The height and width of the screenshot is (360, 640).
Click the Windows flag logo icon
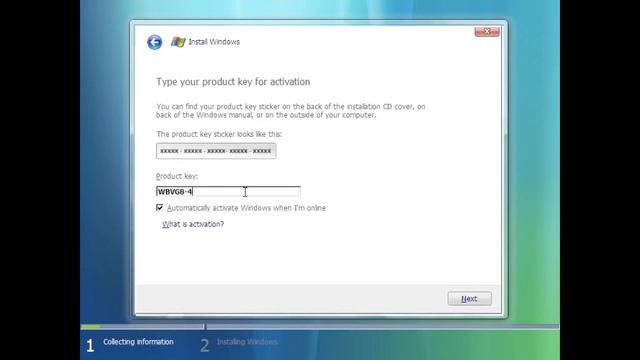click(178, 42)
